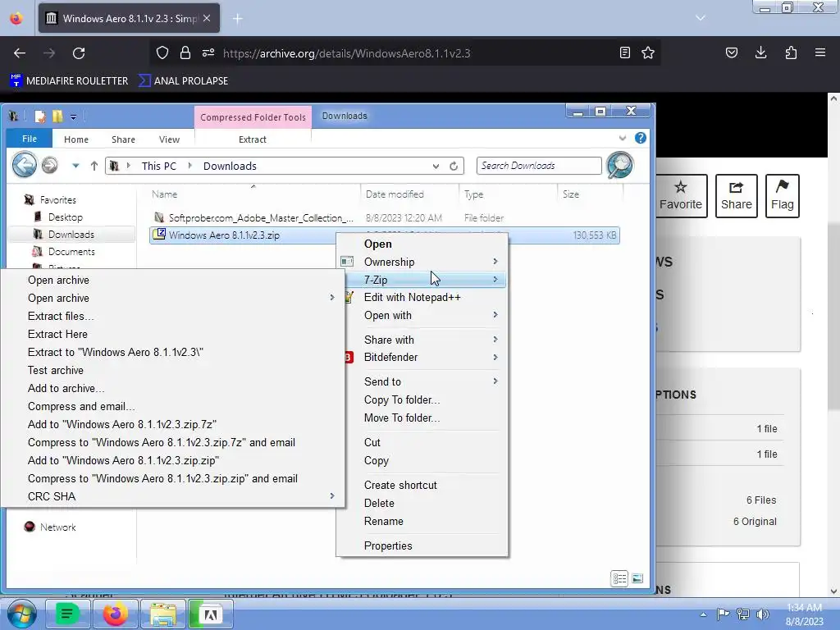Image resolution: width=840 pixels, height=630 pixels.
Task: Open recent locations dropdown arrow
Action: pos(75,166)
